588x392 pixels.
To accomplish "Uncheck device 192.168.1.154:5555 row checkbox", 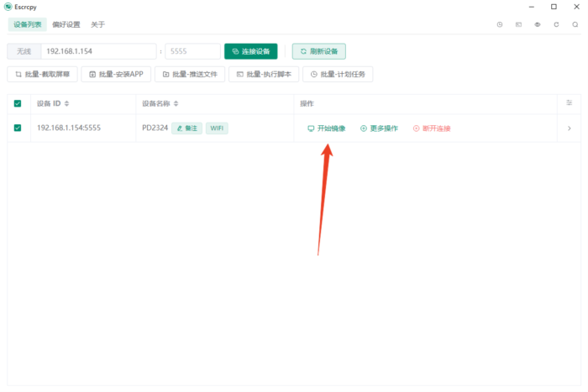I will tap(18, 128).
